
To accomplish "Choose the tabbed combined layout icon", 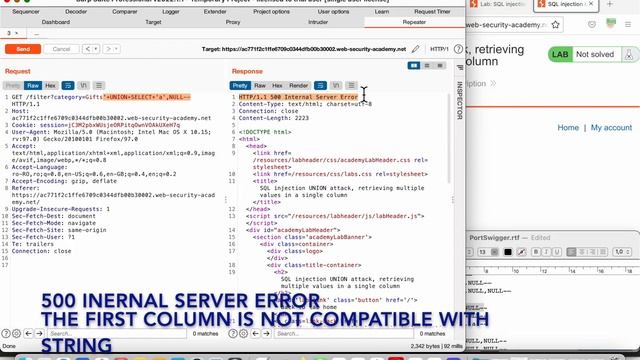I will [x=440, y=65].
